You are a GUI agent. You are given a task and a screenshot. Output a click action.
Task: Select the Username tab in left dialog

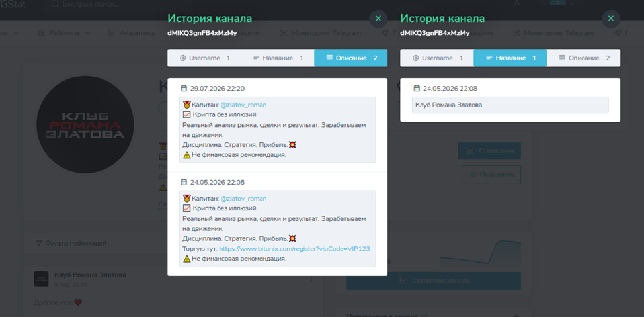204,58
